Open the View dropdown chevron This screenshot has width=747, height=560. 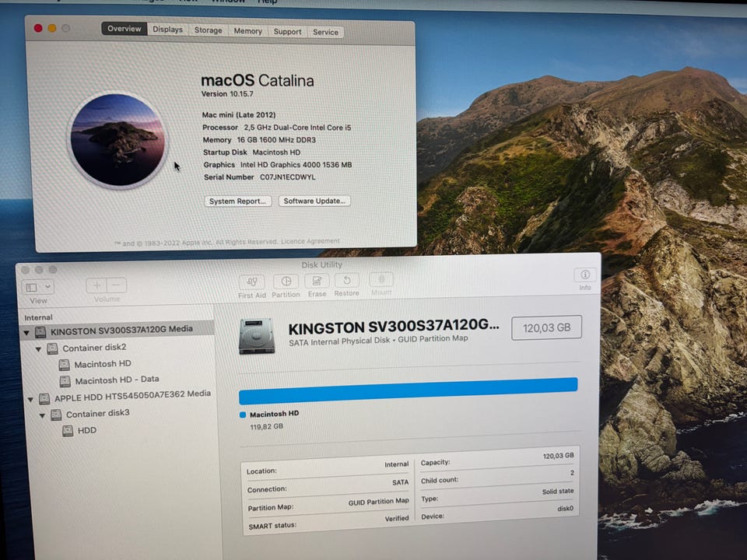47,287
